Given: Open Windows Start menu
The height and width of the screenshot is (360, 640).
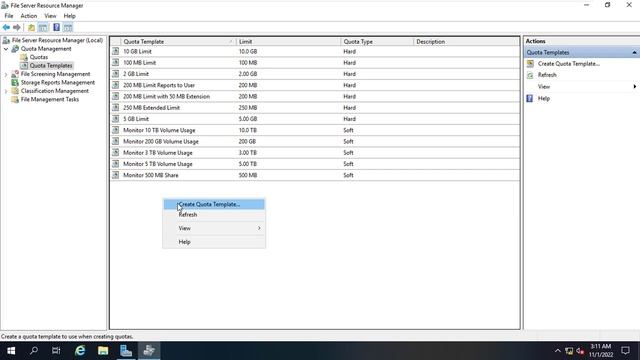Looking at the screenshot, I should 11,351.
